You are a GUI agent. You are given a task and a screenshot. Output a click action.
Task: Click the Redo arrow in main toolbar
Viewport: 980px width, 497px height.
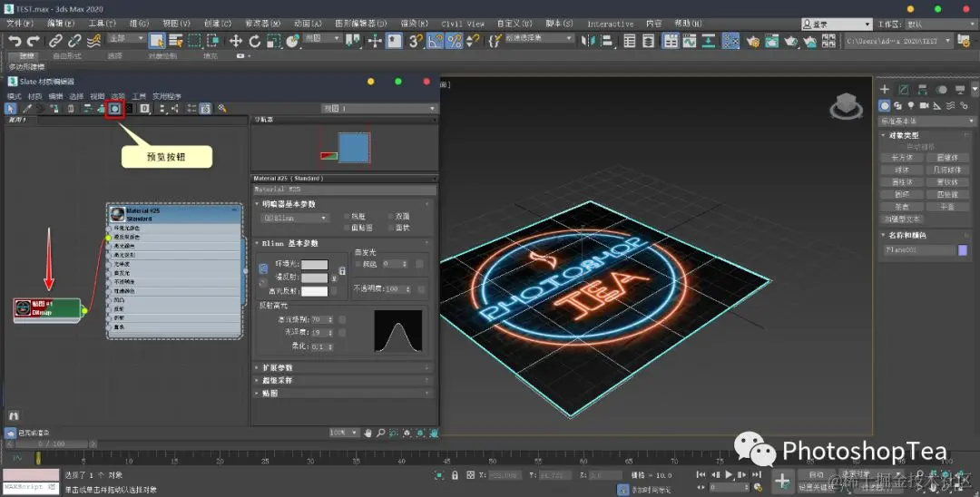pos(34,41)
